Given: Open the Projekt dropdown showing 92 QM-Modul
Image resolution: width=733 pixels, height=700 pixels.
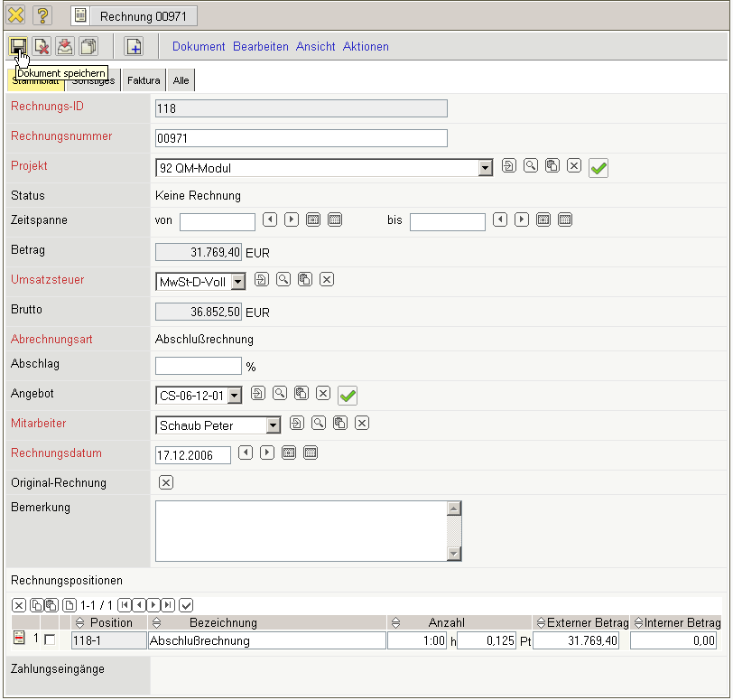Looking at the screenshot, I should [485, 168].
